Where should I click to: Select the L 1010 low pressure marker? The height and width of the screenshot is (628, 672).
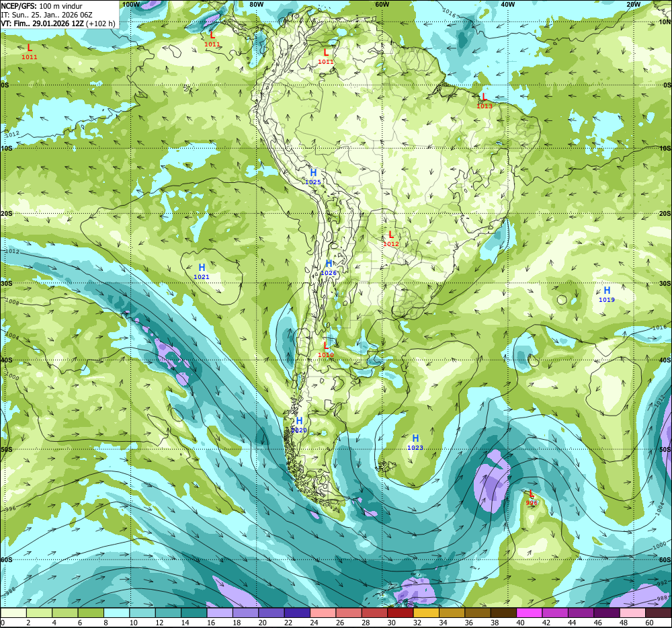click(x=326, y=350)
